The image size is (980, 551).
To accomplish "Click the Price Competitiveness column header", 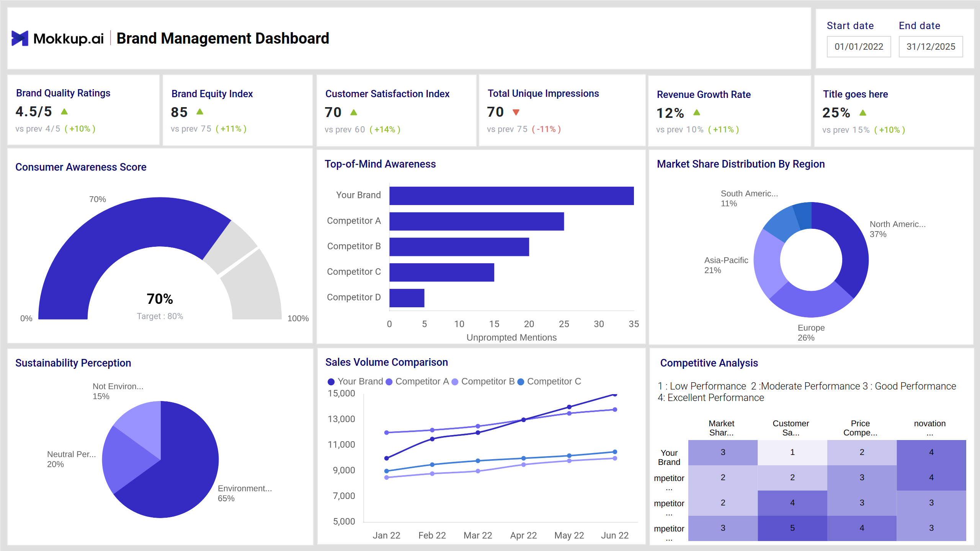I will pyautogui.click(x=860, y=428).
